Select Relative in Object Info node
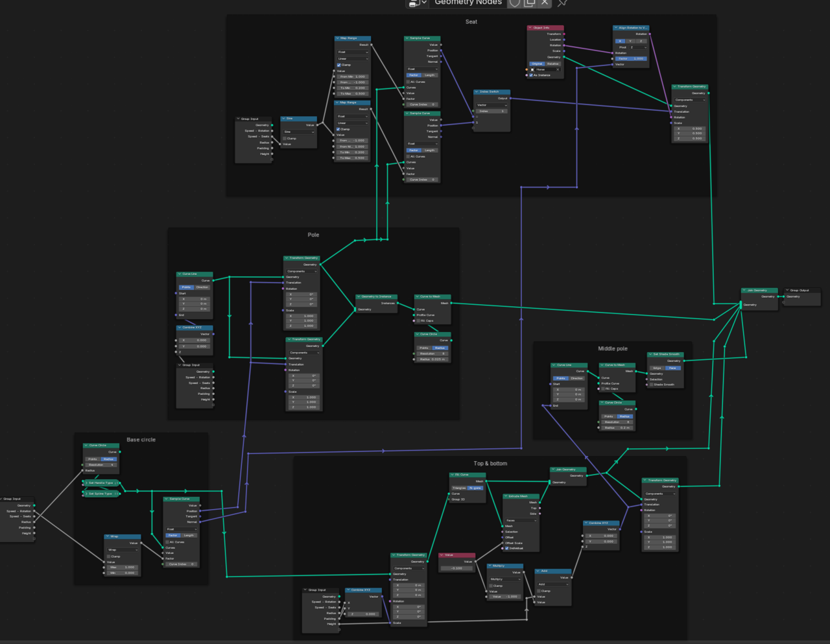The height and width of the screenshot is (644, 830). pos(553,64)
